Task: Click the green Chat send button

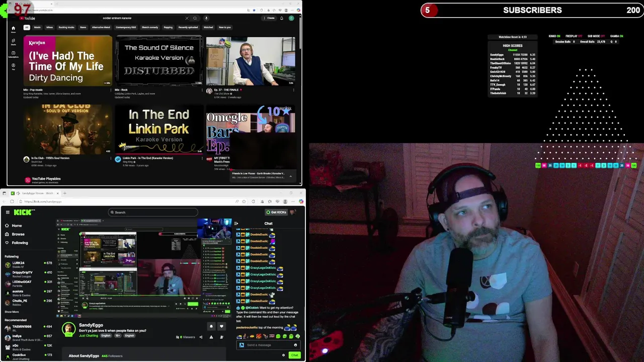Action: click(294, 355)
